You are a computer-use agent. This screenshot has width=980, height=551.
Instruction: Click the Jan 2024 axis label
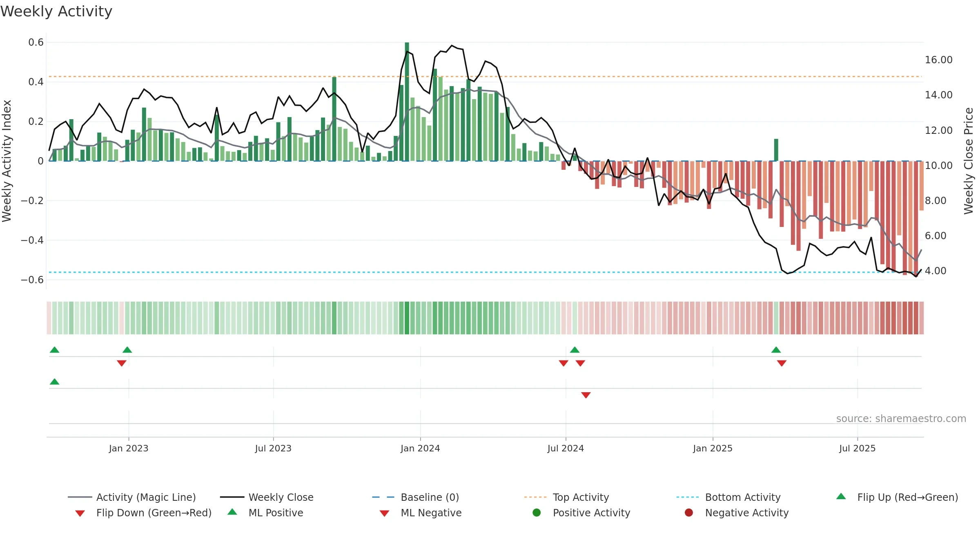click(x=420, y=448)
